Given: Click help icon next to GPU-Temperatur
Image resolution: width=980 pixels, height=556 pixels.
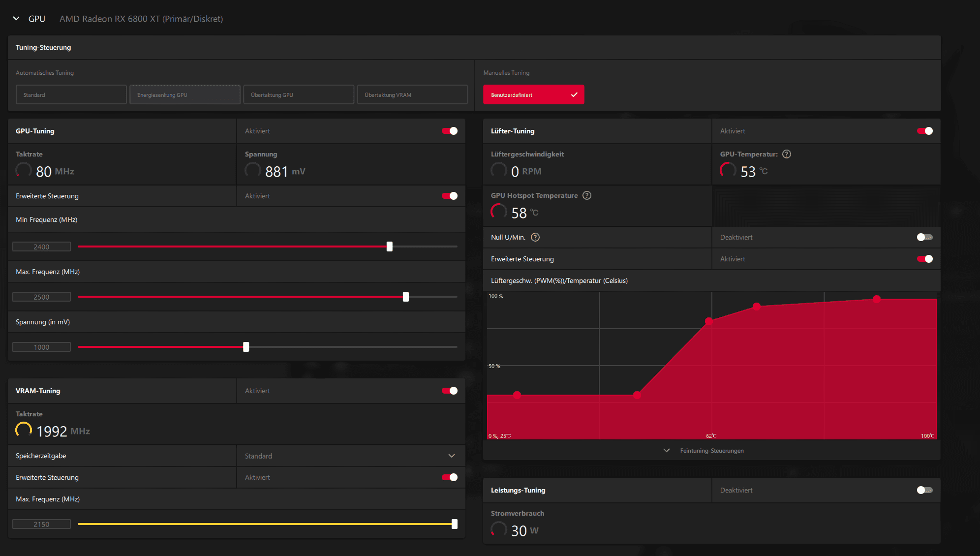Looking at the screenshot, I should [x=787, y=154].
